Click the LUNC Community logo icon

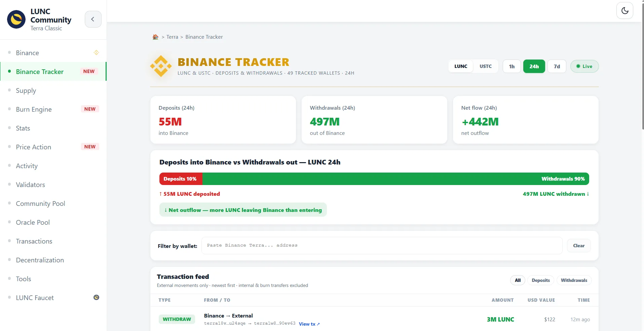pos(16,19)
